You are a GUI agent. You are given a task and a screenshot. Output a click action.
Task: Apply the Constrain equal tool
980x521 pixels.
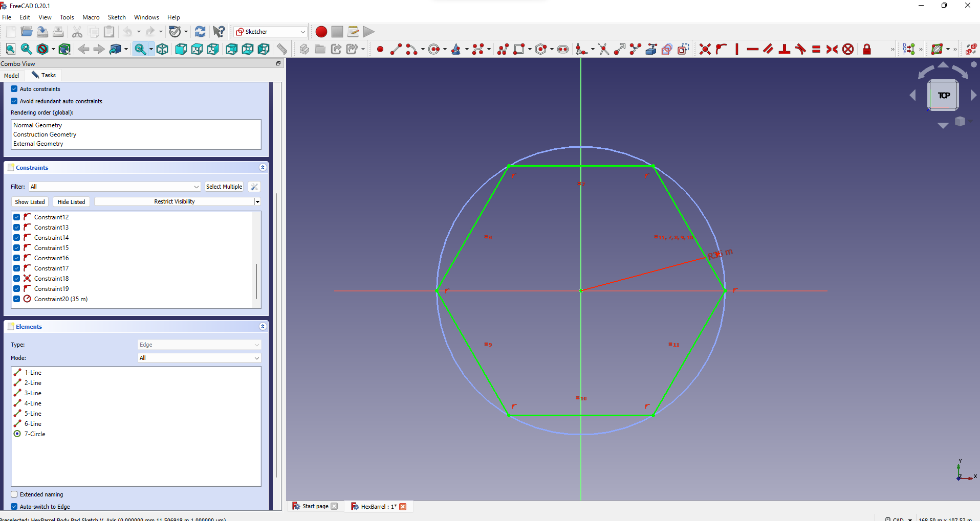click(816, 49)
